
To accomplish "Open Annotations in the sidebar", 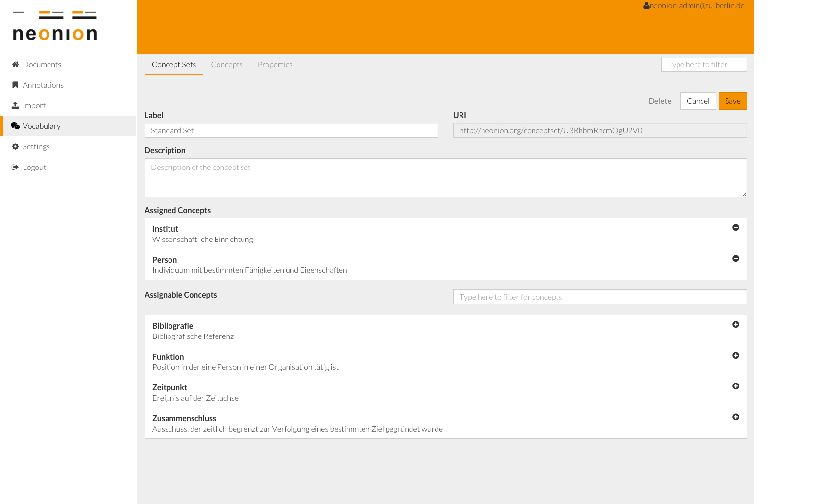I will point(69,85).
